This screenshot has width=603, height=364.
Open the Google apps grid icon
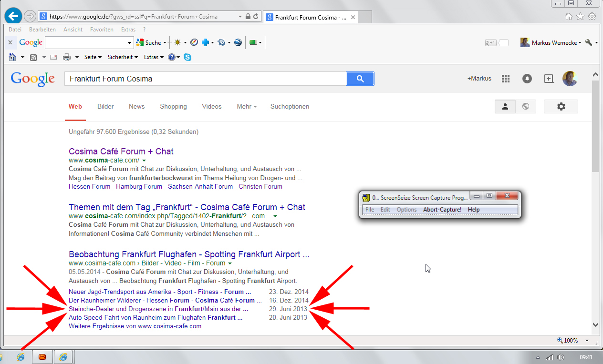[x=506, y=79]
